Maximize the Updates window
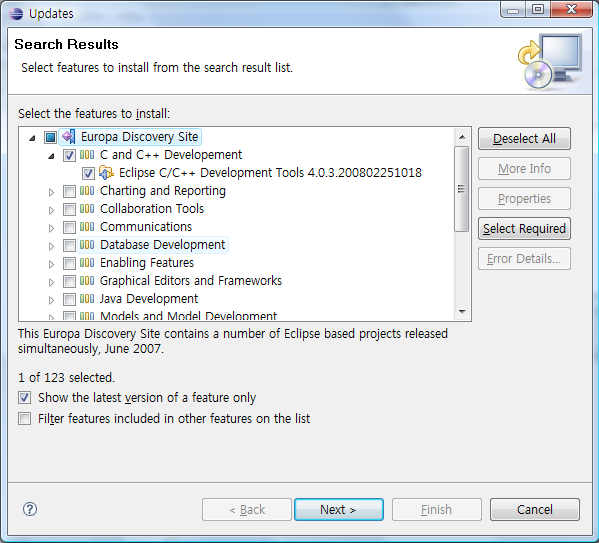Screen dimensions: 599x543 [538, 9]
